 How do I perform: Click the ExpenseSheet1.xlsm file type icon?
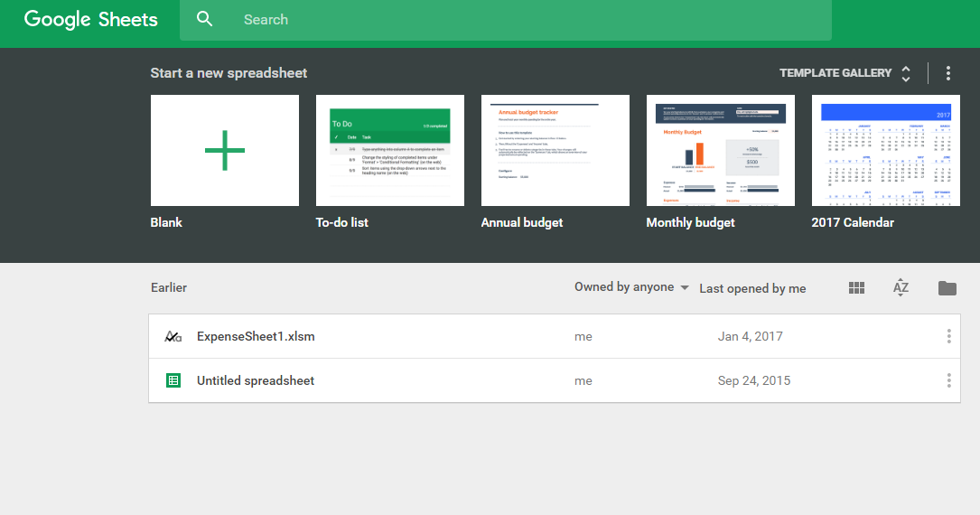pyautogui.click(x=173, y=337)
